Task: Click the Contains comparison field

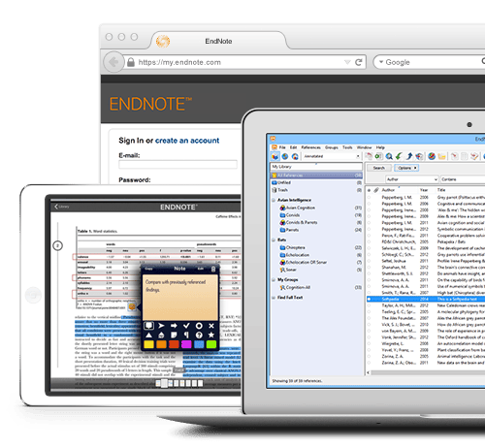Action: (x=463, y=179)
